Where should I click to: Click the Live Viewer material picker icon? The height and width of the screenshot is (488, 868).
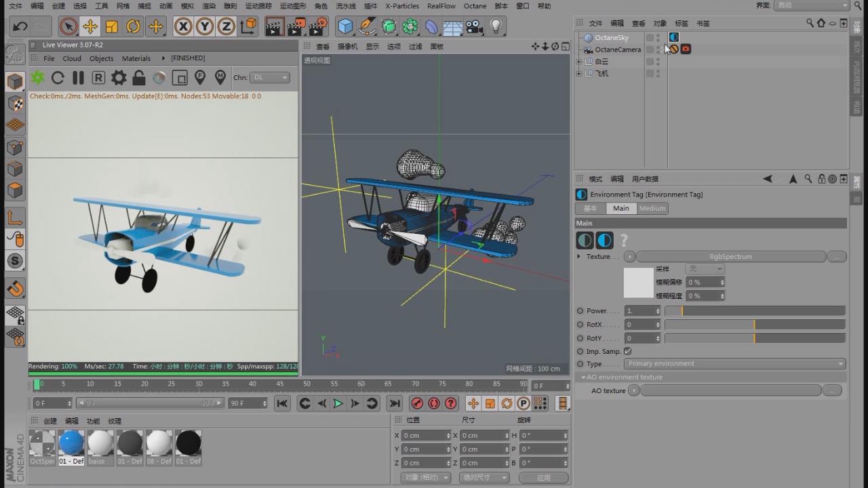tap(220, 78)
